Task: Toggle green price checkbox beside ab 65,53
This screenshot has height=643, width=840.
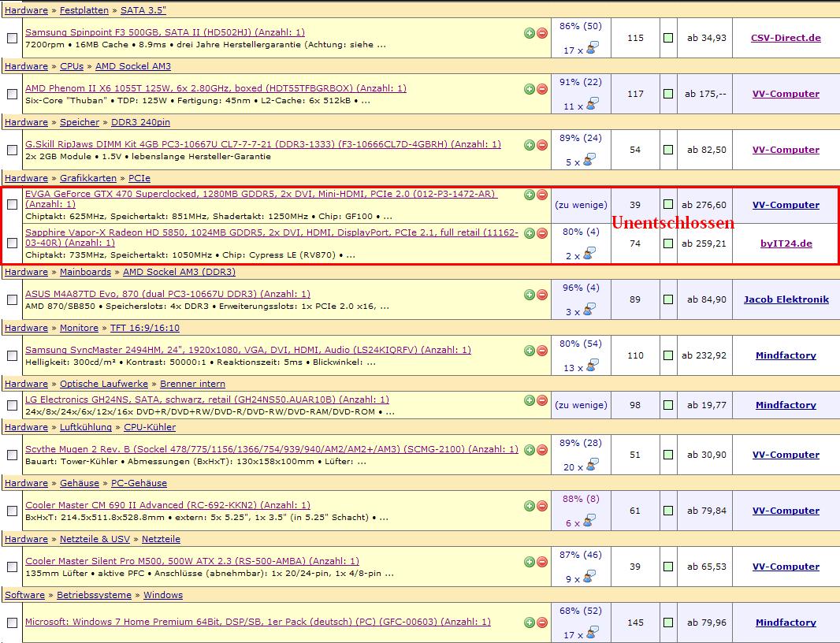Action: click(668, 567)
